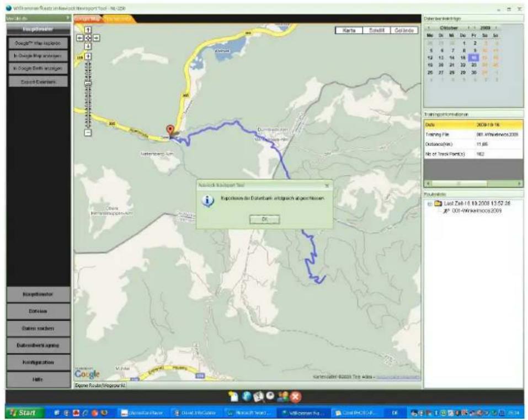Go to next year after 2009
The height and width of the screenshot is (420, 528).
[x=496, y=28]
